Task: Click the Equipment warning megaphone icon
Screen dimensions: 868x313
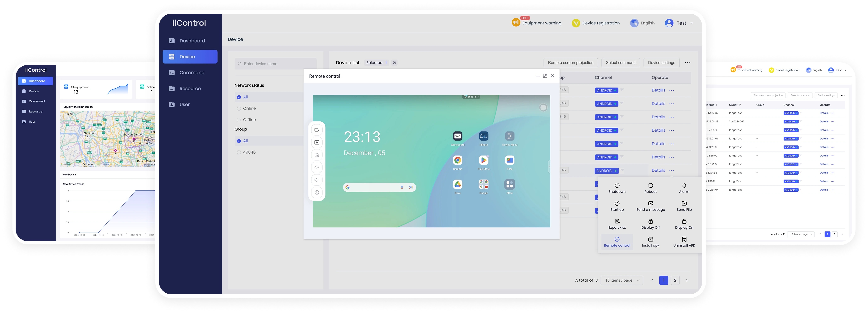Action: click(515, 23)
